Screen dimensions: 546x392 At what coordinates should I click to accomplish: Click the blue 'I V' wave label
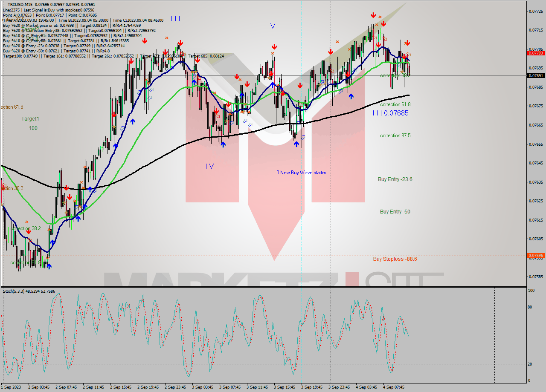click(x=209, y=166)
